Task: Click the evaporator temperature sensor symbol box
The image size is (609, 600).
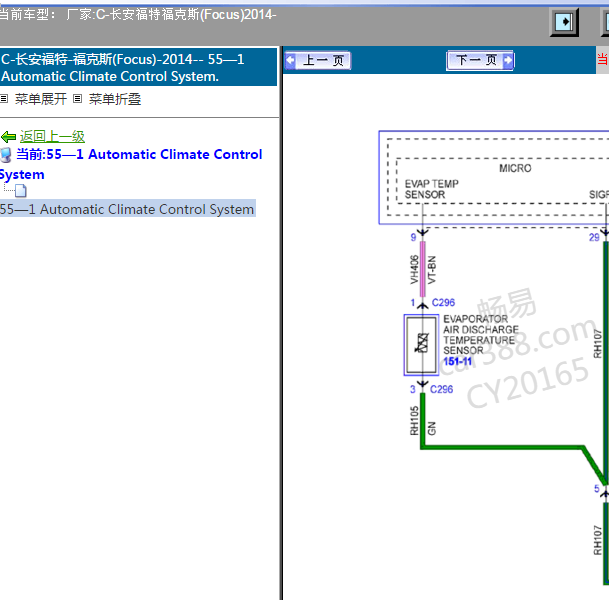Action: 422,345
